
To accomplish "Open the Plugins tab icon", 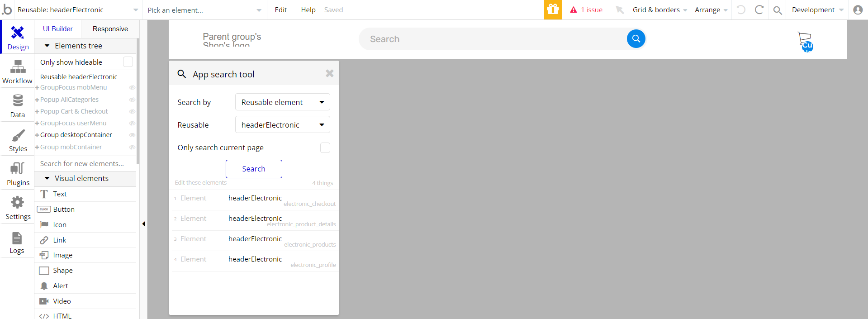I will pyautogui.click(x=18, y=168).
